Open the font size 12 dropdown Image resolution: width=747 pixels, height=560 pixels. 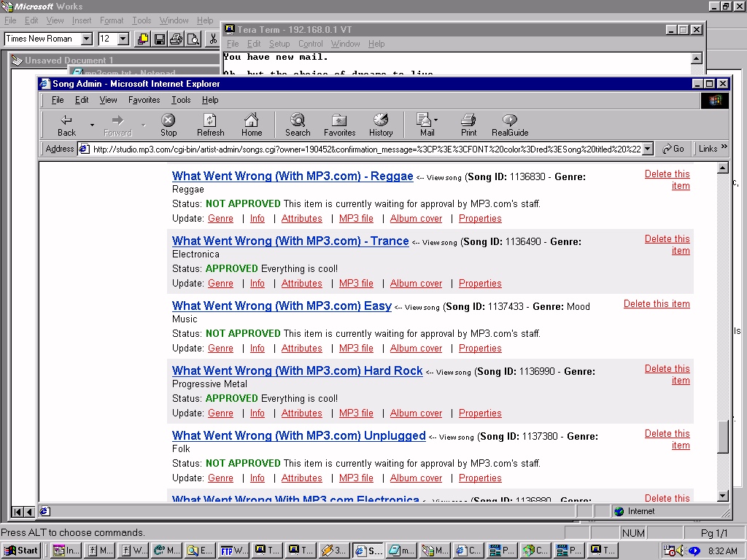[x=123, y=39]
